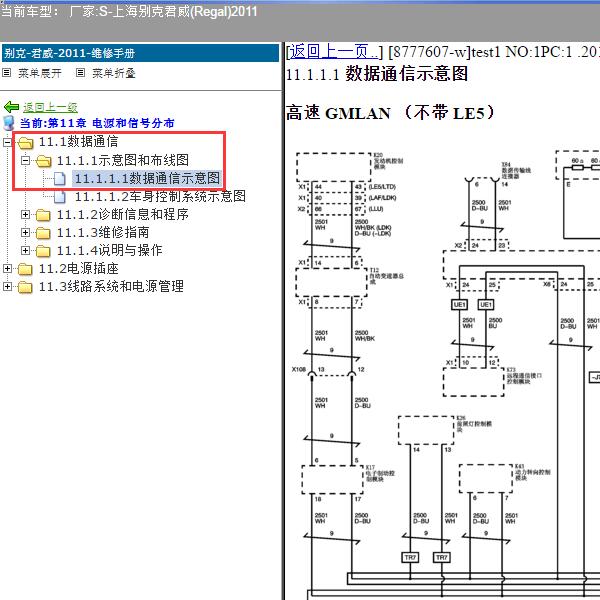The width and height of the screenshot is (600, 600).
Task: Click the folder icon for 11.1.3维修指南
Action: (43, 233)
